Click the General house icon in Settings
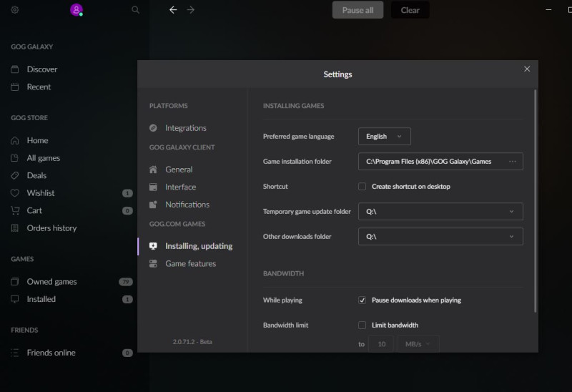 tap(153, 170)
